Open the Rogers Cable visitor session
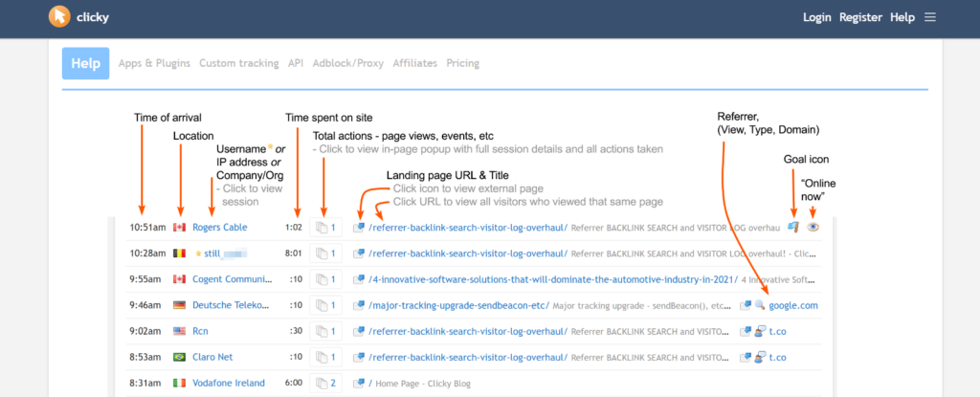 219,228
